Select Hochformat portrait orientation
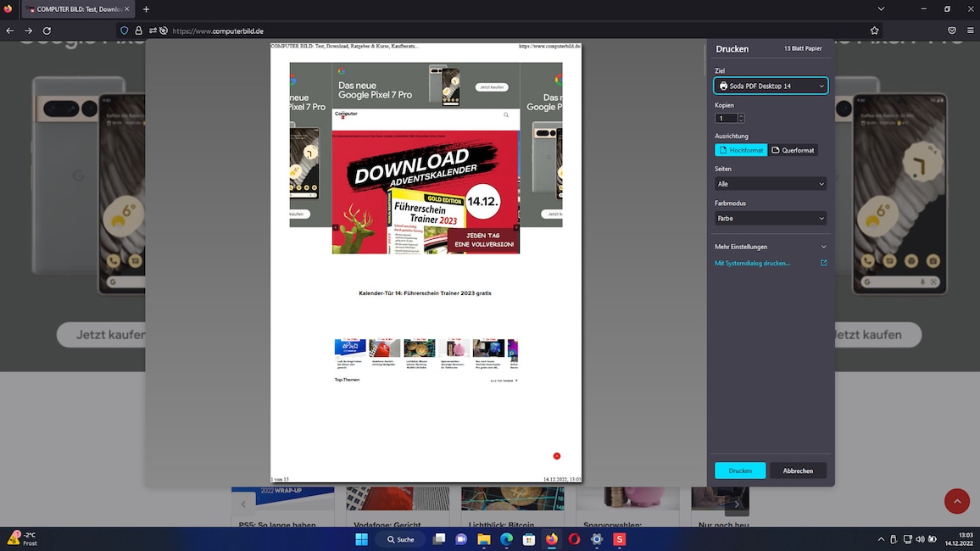The width and height of the screenshot is (980, 551). coord(741,150)
